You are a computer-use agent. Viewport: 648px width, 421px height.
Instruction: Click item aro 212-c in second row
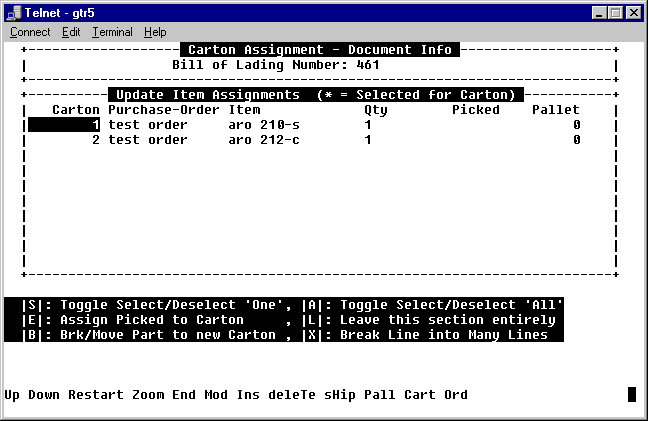tap(264, 140)
